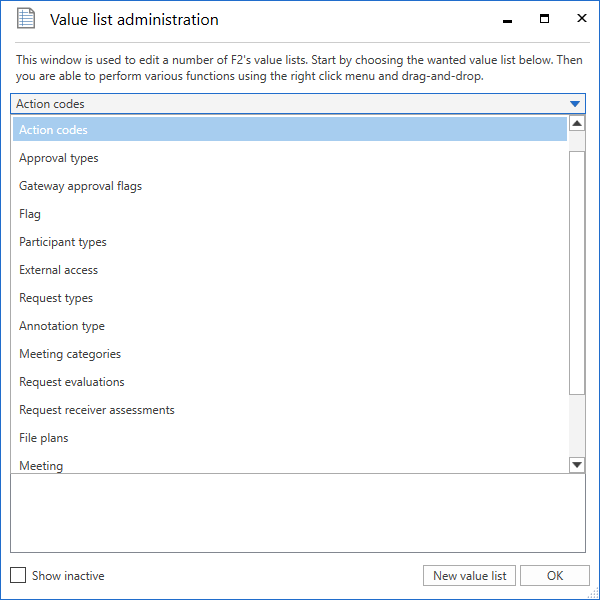The image size is (600, 600).
Task: Select Request receiver assessments item
Action: (97, 410)
